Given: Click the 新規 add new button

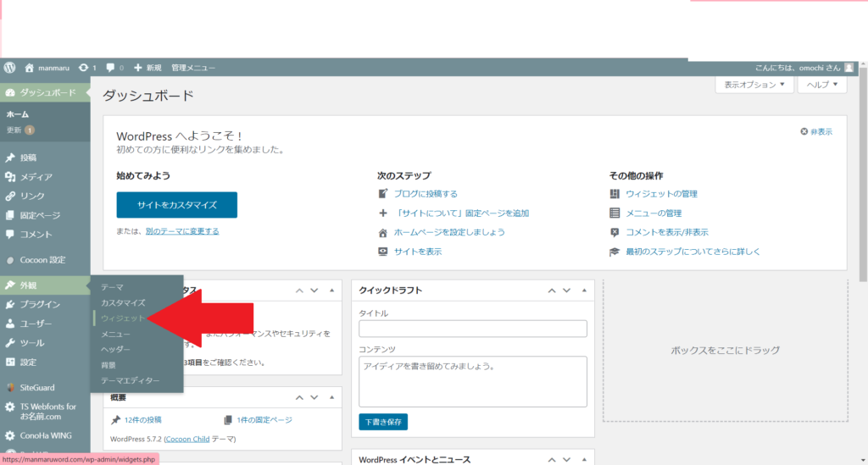Looking at the screenshot, I should [x=147, y=68].
